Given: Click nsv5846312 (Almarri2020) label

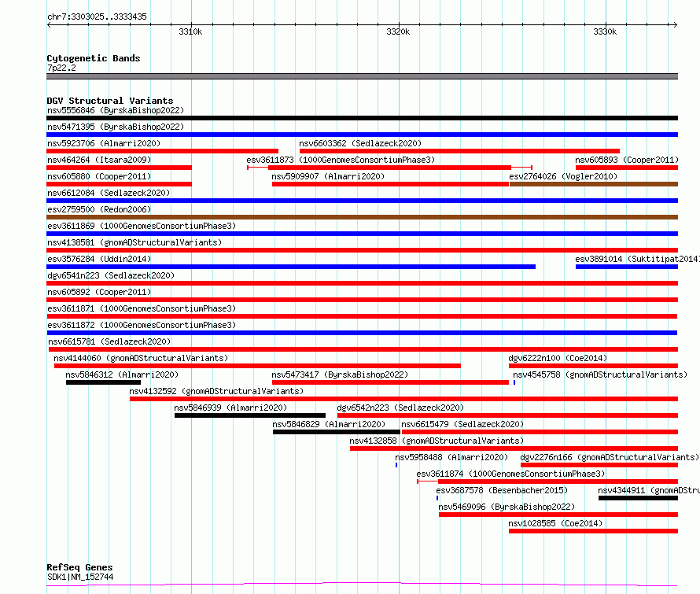Looking at the screenshot, I should click(122, 374).
